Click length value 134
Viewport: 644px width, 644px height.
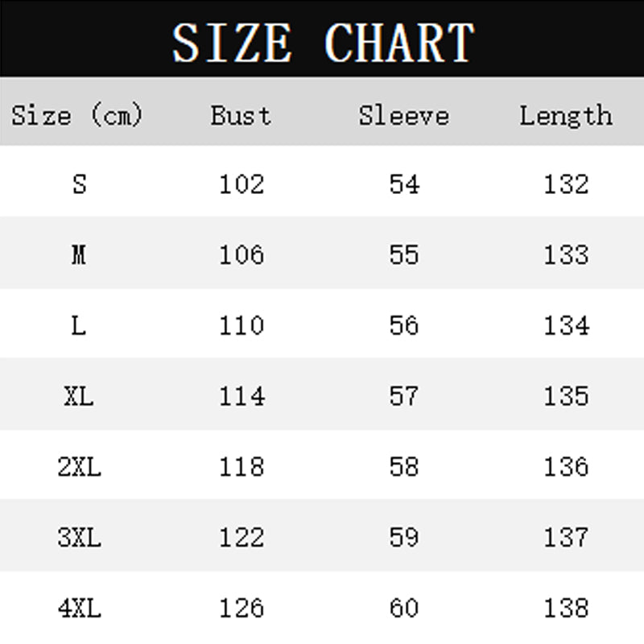tap(566, 325)
